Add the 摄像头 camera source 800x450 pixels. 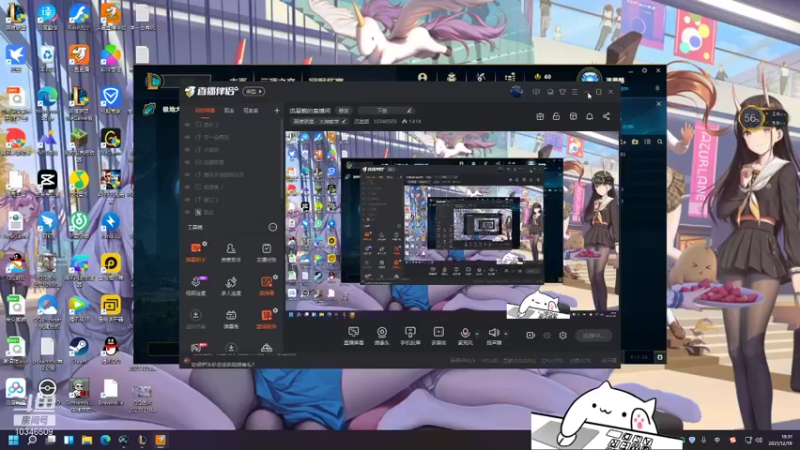(x=382, y=336)
